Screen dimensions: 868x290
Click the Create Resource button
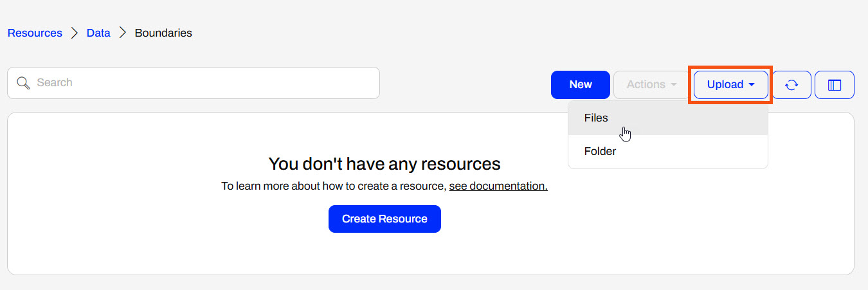384,219
